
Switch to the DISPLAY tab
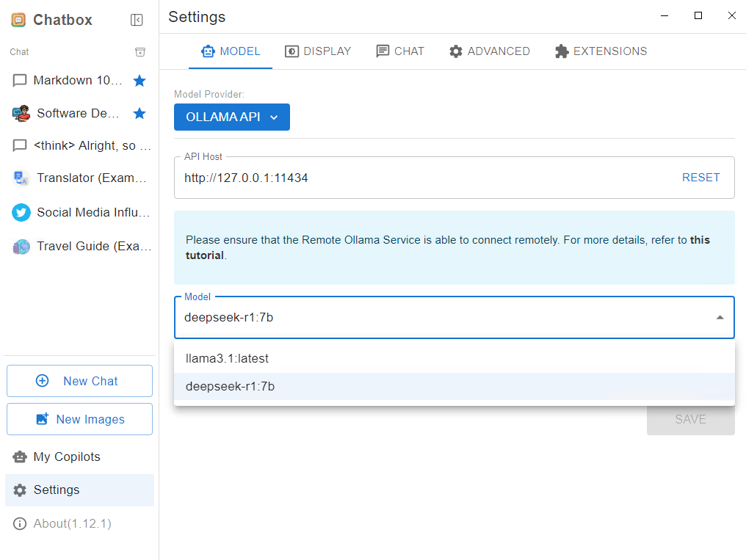click(x=318, y=51)
